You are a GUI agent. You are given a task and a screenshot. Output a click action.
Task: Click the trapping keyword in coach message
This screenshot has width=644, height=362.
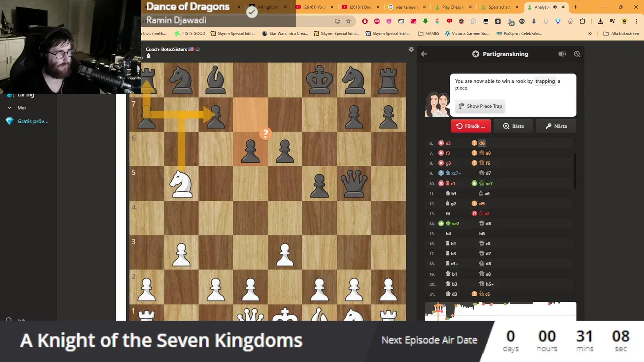545,81
